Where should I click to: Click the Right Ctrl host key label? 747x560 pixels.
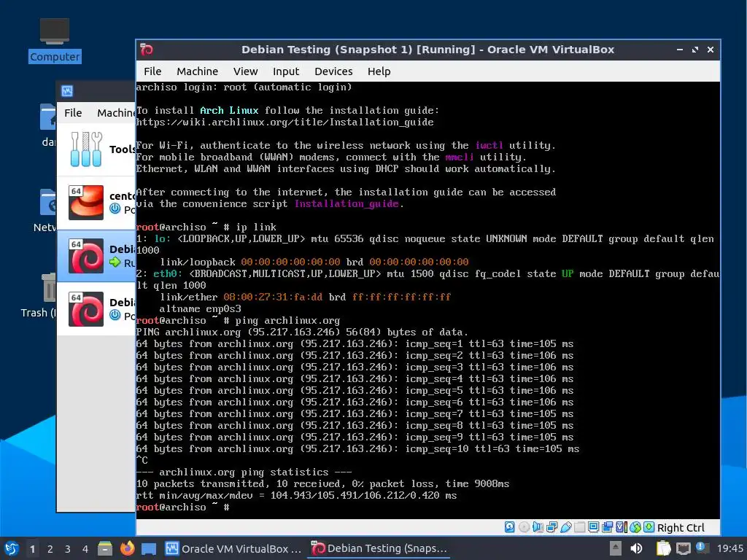681,528
